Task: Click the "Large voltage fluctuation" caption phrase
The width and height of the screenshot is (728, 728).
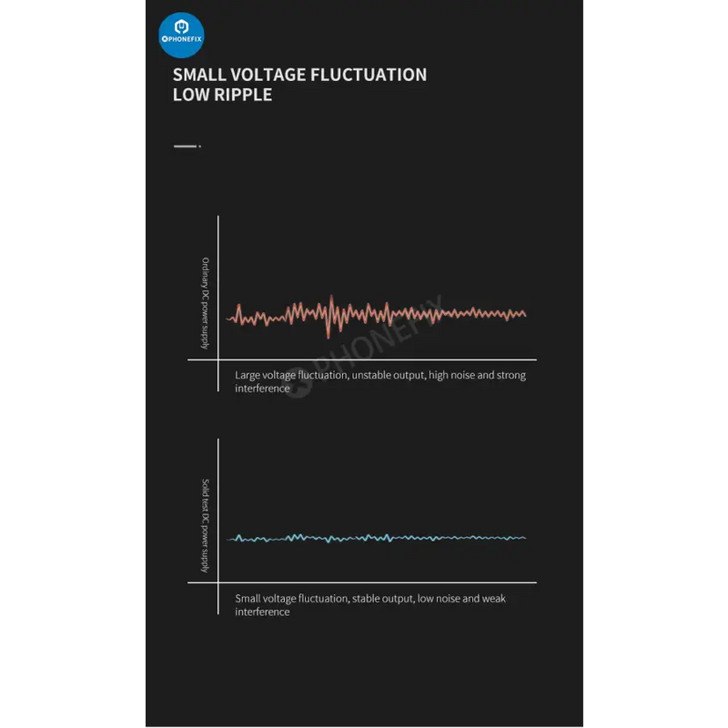Action: [x=291, y=375]
